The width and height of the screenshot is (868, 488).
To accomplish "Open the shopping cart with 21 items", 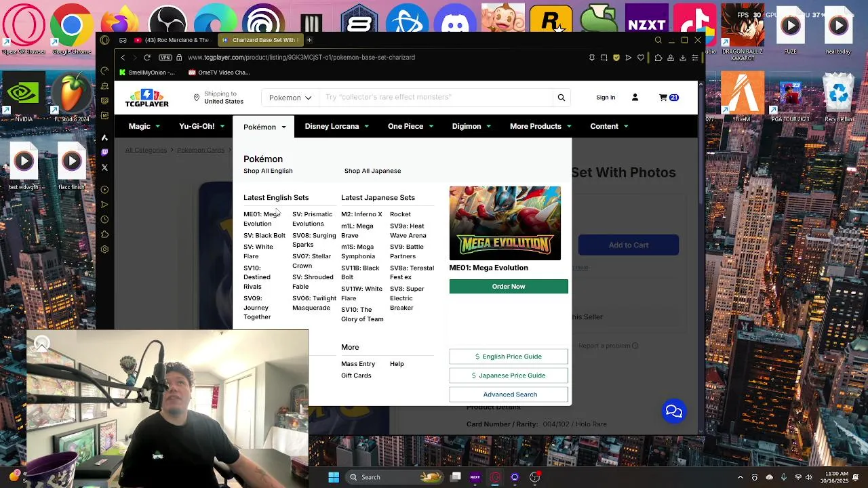I will (x=669, y=98).
